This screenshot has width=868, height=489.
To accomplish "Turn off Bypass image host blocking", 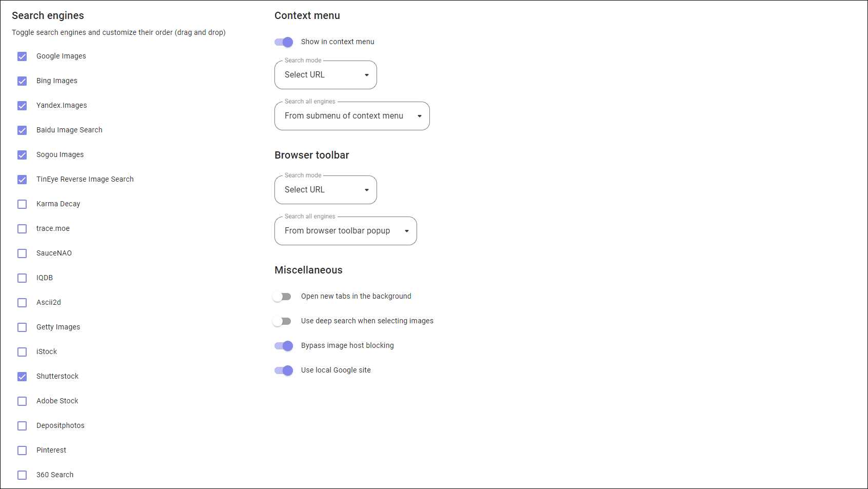I will pos(283,346).
